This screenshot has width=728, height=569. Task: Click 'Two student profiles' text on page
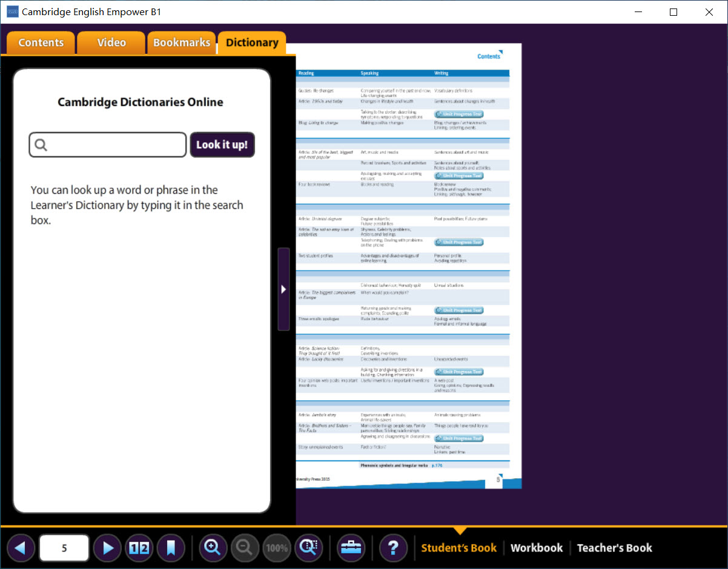pyautogui.click(x=316, y=256)
